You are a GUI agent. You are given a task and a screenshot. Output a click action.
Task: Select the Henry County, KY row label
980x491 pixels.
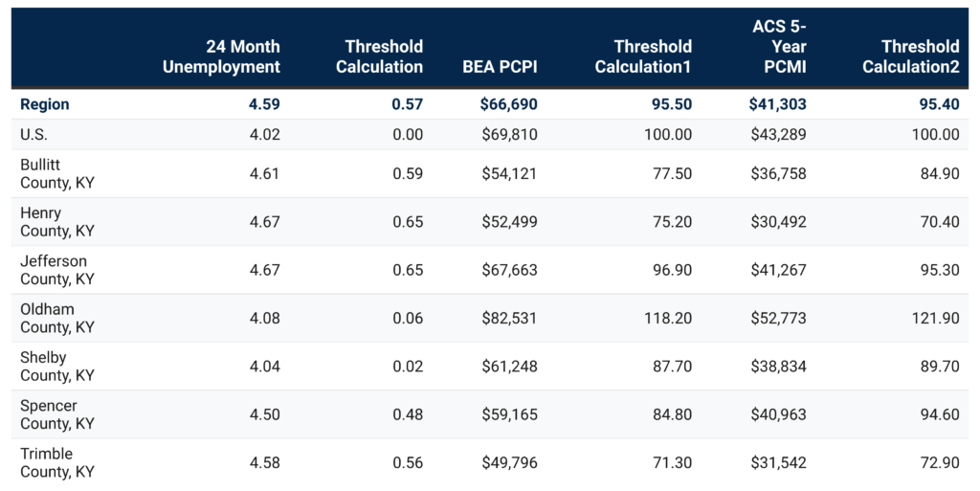[x=56, y=222]
